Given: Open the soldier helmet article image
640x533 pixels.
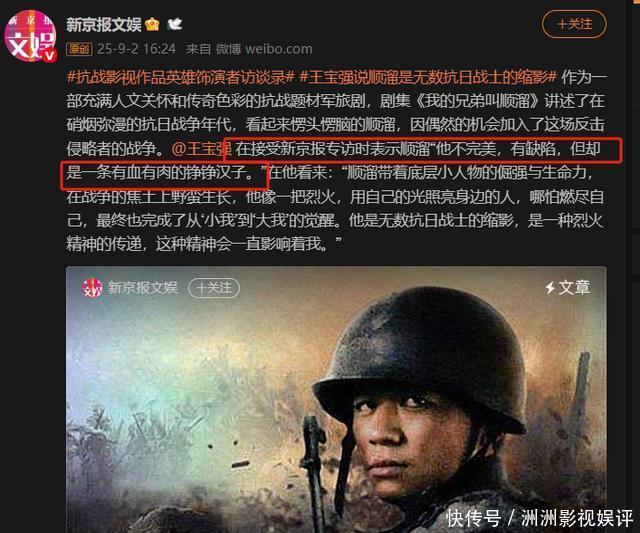Looking at the screenshot, I should click(x=336, y=400).
